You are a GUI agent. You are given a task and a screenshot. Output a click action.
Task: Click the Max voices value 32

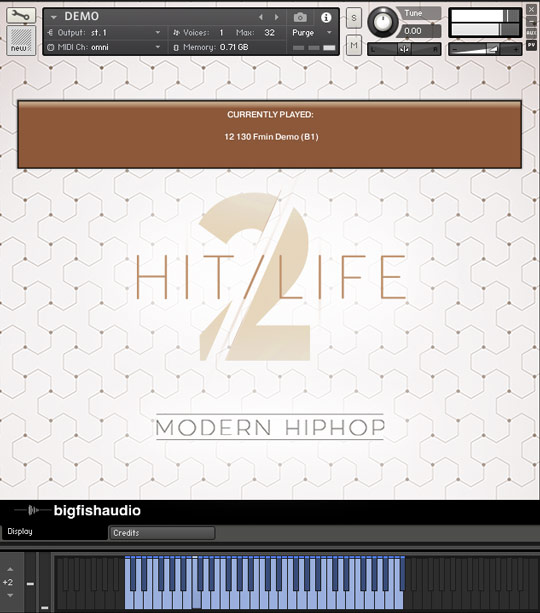[269, 33]
